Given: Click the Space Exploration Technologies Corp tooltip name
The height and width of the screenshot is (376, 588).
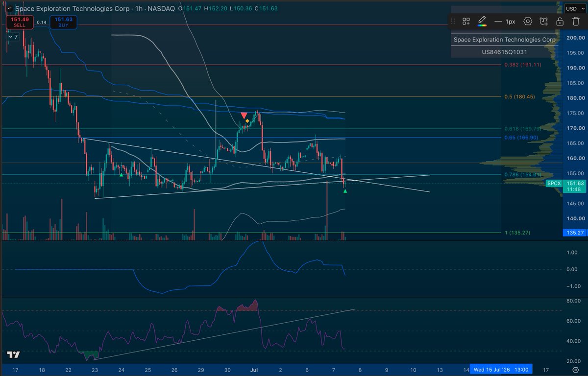Looking at the screenshot, I should [504, 40].
